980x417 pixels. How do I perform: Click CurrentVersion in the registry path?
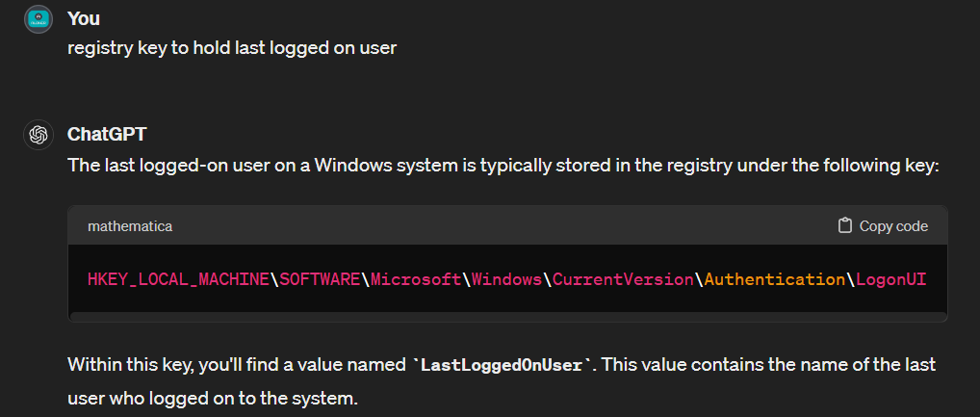coord(624,279)
